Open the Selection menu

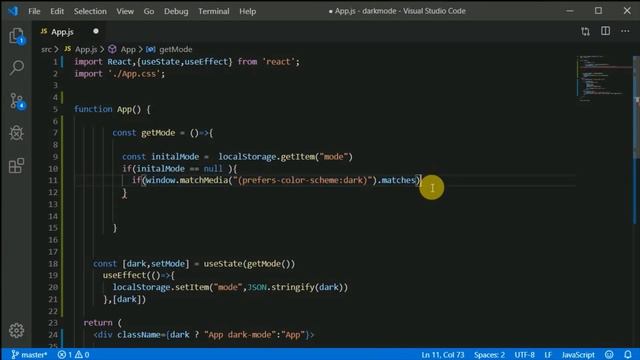click(90, 11)
